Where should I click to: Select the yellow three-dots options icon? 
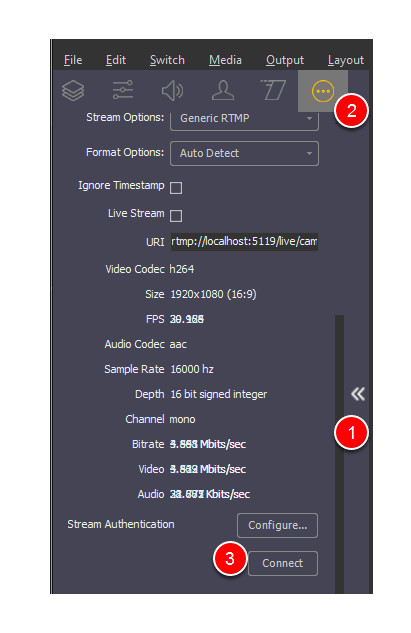pyautogui.click(x=323, y=91)
